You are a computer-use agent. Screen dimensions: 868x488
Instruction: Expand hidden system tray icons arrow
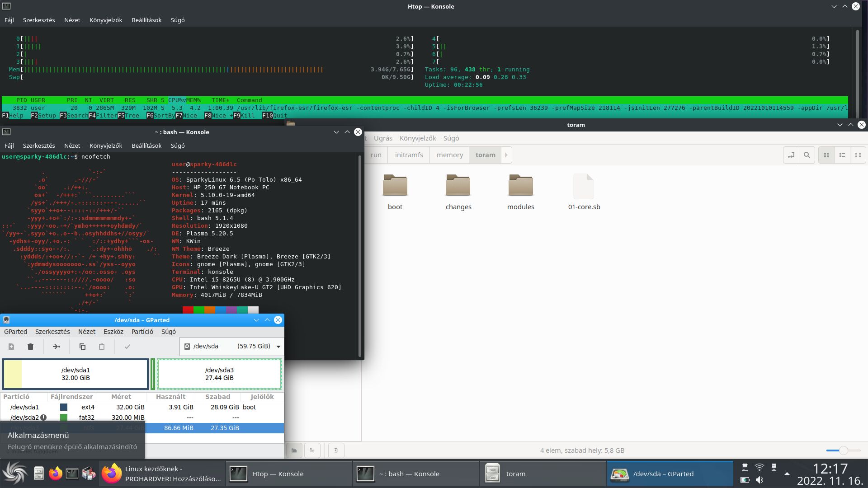point(787,474)
